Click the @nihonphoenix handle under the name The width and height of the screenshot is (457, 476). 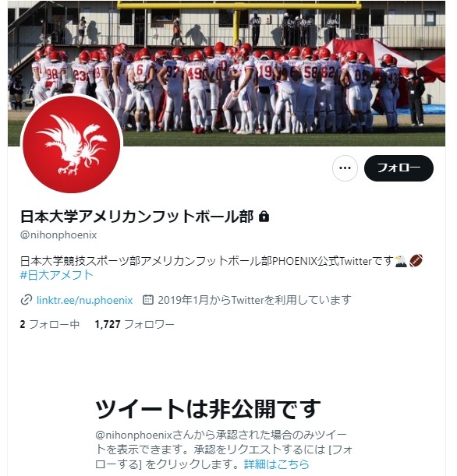pyautogui.click(x=58, y=235)
